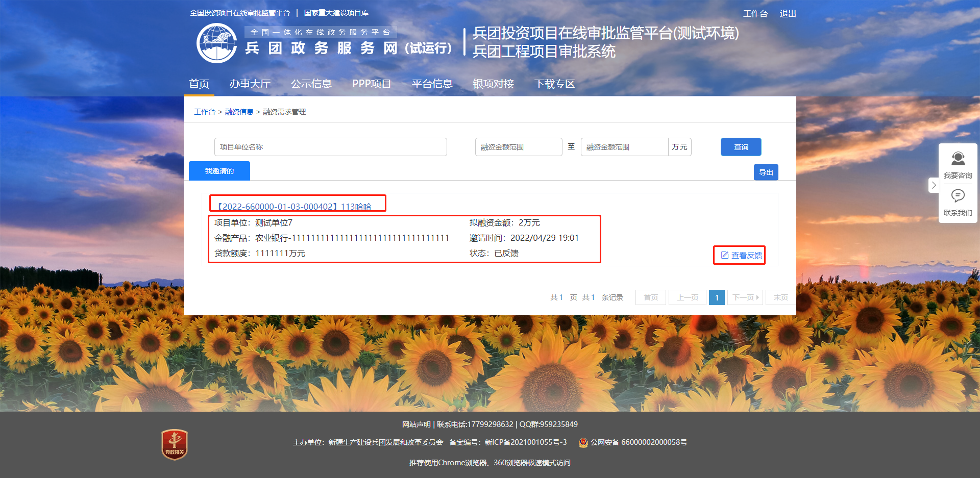The image size is (980, 478).
Task: Click the 公网安备 police badge icon
Action: (x=583, y=443)
